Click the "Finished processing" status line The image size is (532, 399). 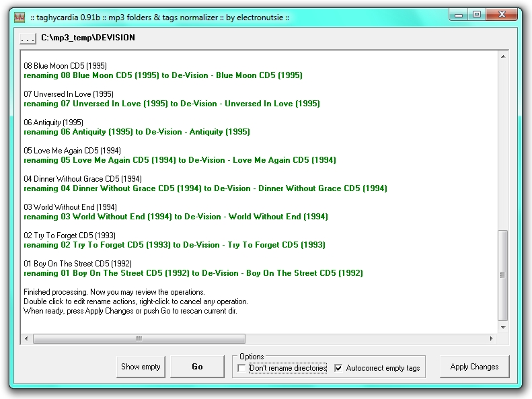click(x=114, y=292)
